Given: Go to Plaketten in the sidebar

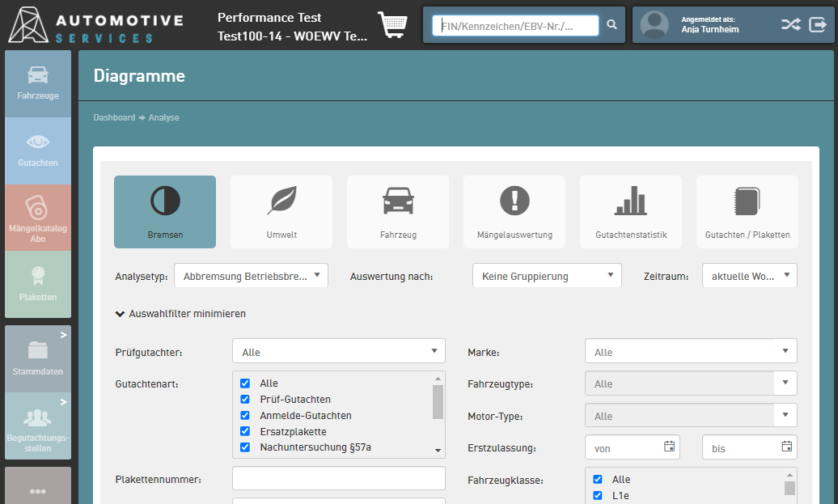Looking at the screenshot, I should pyautogui.click(x=38, y=284).
